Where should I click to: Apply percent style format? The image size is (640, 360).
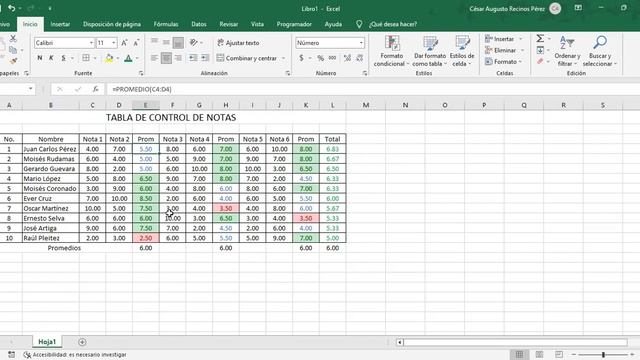tap(321, 58)
